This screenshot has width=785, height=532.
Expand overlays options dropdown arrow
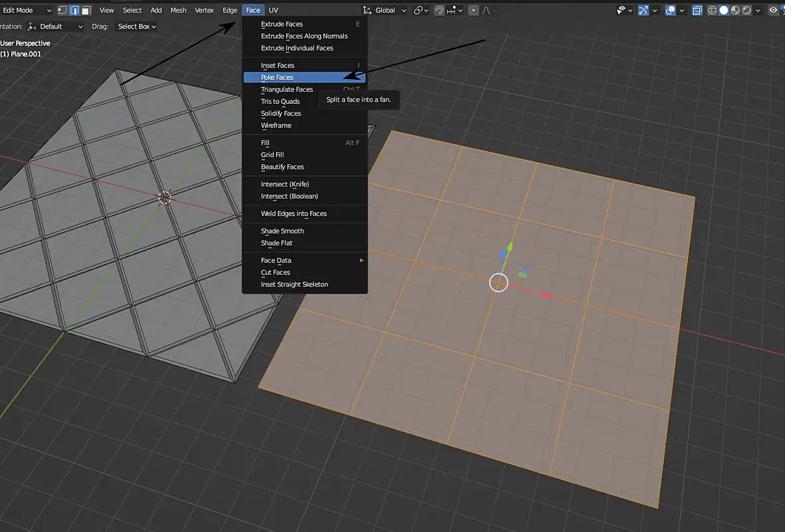[x=681, y=10]
